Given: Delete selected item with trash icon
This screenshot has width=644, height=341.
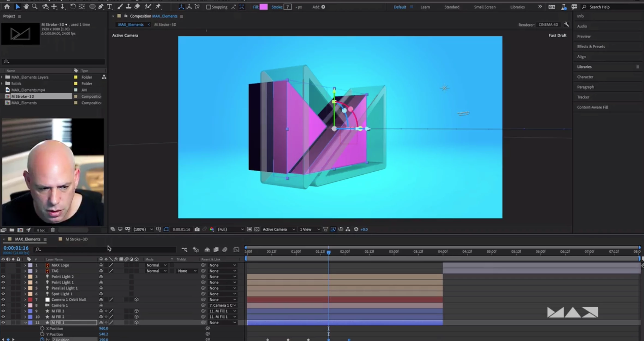Looking at the screenshot, I should pyautogui.click(x=53, y=230).
